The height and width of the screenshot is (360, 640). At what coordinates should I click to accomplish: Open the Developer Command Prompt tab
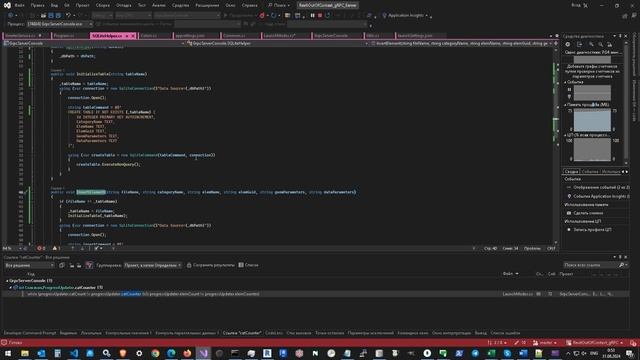point(30,333)
